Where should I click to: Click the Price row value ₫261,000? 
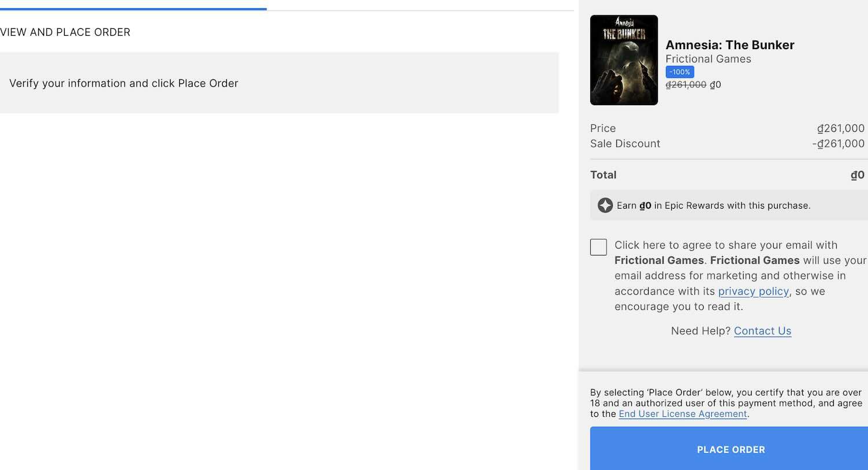pos(840,128)
